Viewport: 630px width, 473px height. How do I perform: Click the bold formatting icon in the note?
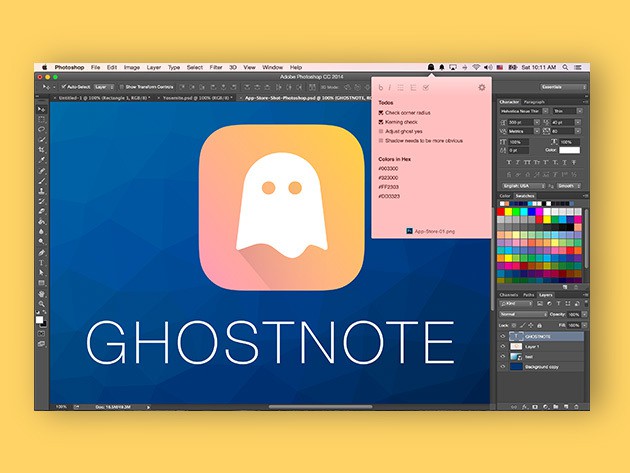click(381, 88)
